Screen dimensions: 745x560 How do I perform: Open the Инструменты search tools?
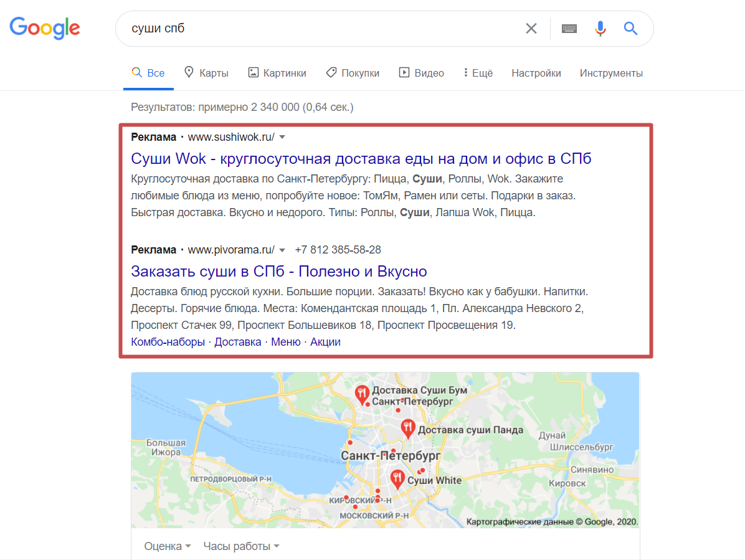click(x=611, y=73)
